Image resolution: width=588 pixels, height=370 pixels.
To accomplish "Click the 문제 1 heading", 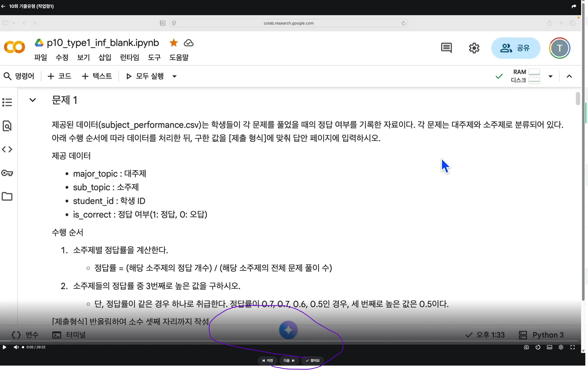I will (x=64, y=100).
